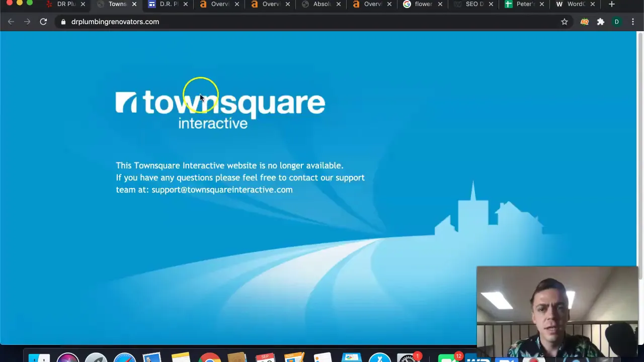Switch to the DR Plu tab
The height and width of the screenshot is (362, 644).
pos(66,4)
